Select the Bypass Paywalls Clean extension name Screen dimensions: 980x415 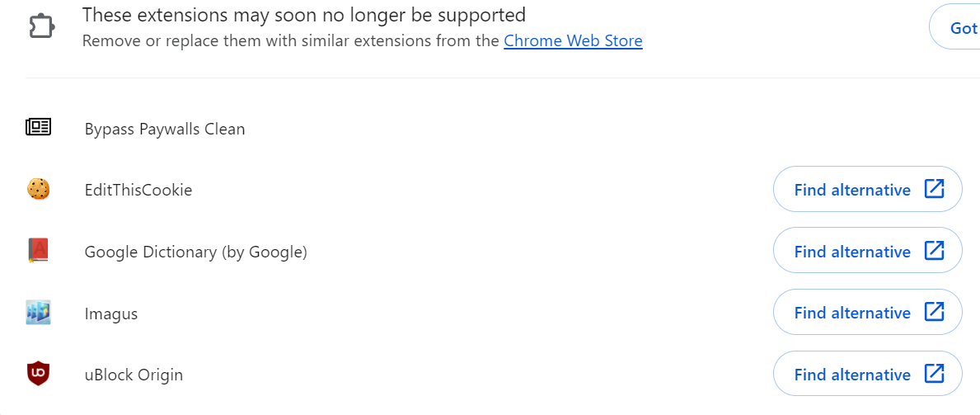point(165,130)
